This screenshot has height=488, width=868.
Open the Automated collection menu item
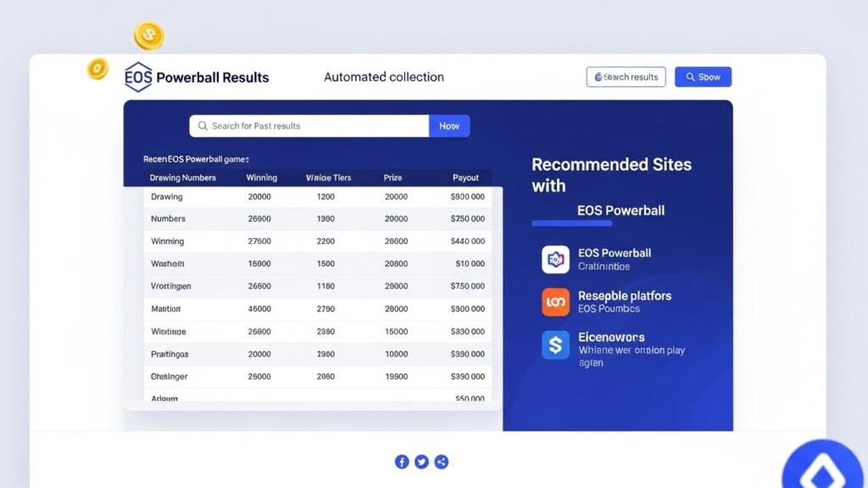(383, 77)
